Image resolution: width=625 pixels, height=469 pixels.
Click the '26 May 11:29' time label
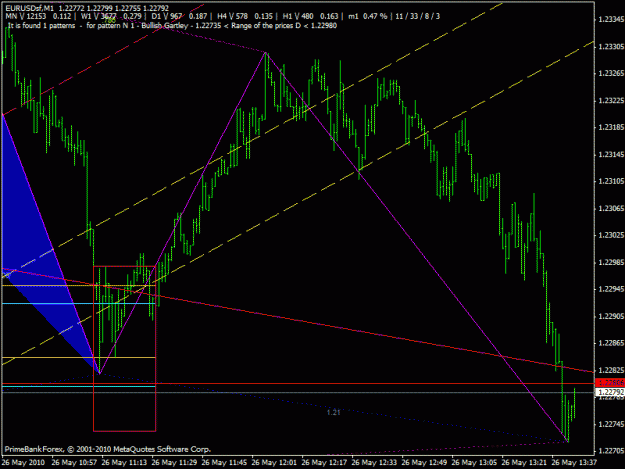coord(174,463)
